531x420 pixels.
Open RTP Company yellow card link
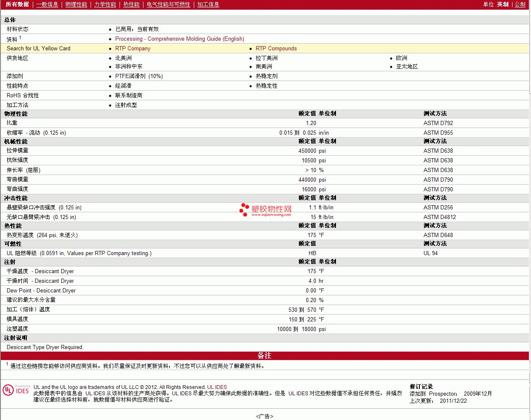click(x=133, y=48)
